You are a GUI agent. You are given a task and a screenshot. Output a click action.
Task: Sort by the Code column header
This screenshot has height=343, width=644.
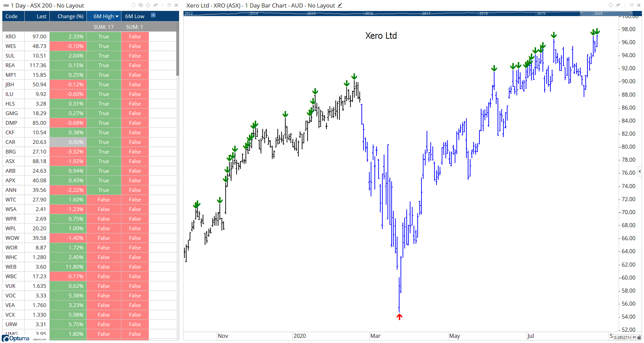(13, 16)
